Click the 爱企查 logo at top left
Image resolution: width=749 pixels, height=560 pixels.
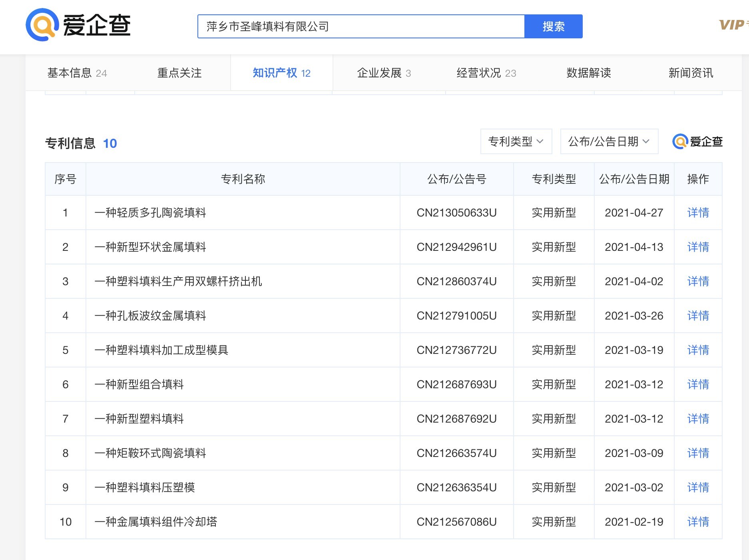(x=78, y=25)
